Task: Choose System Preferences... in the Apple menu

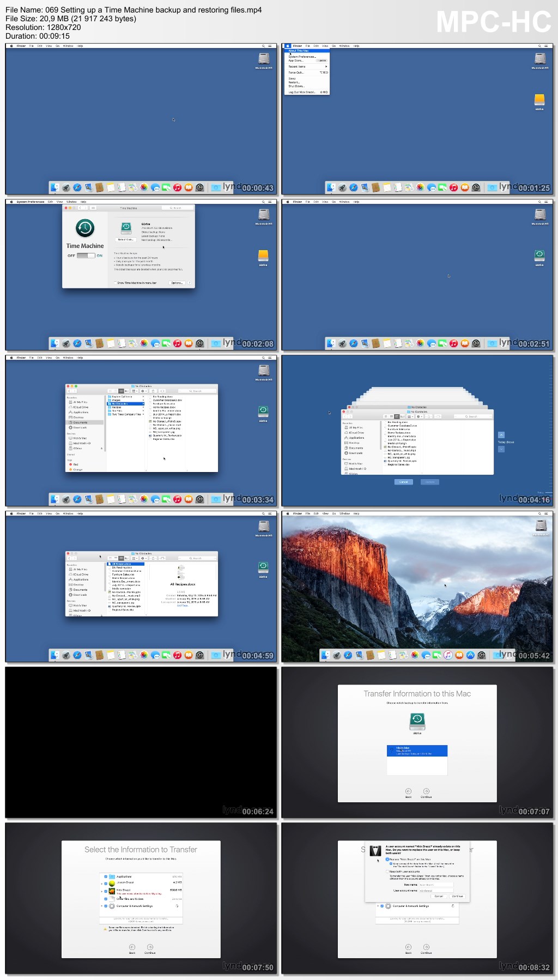Action: point(307,57)
